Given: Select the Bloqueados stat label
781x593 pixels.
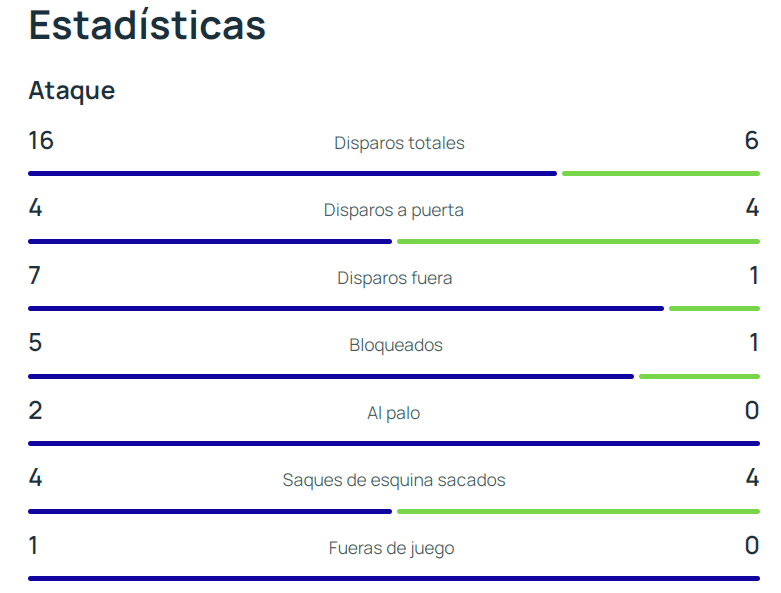Looking at the screenshot, I should [396, 345].
